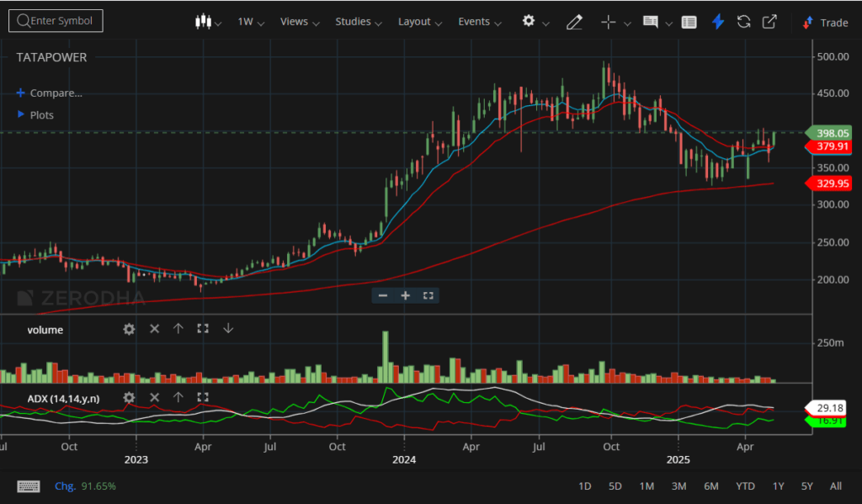Open chart settings gear icon
The width and height of the screenshot is (862, 504).
click(x=529, y=21)
